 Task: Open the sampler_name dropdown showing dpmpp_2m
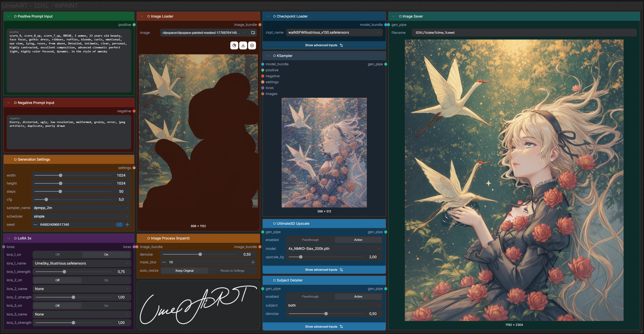81,208
